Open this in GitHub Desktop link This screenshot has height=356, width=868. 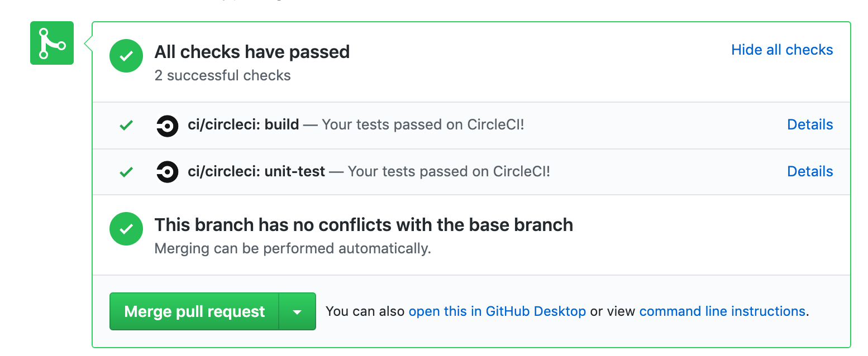click(497, 311)
